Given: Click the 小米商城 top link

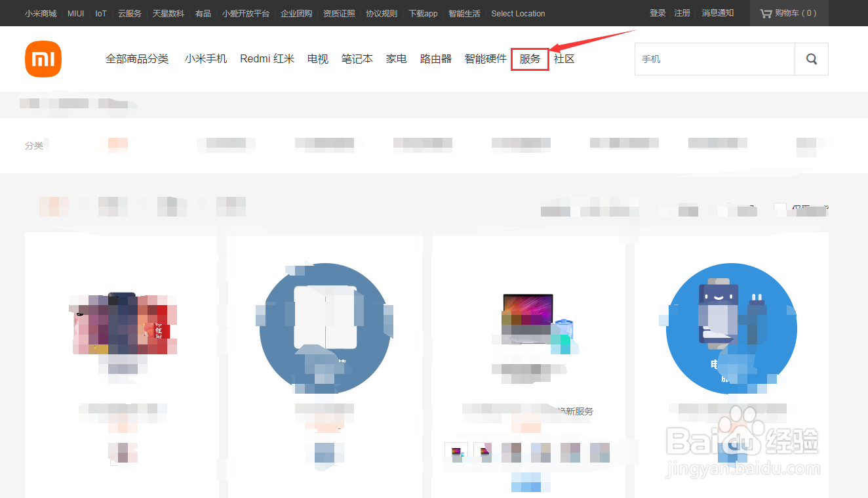Looking at the screenshot, I should click(x=41, y=13).
